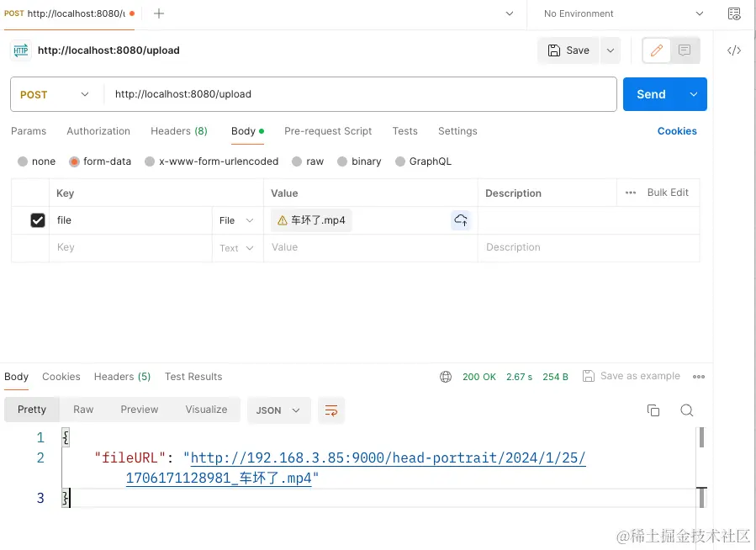Expand the Save options dropdown arrow
The image size is (756, 550).
pyautogui.click(x=611, y=50)
